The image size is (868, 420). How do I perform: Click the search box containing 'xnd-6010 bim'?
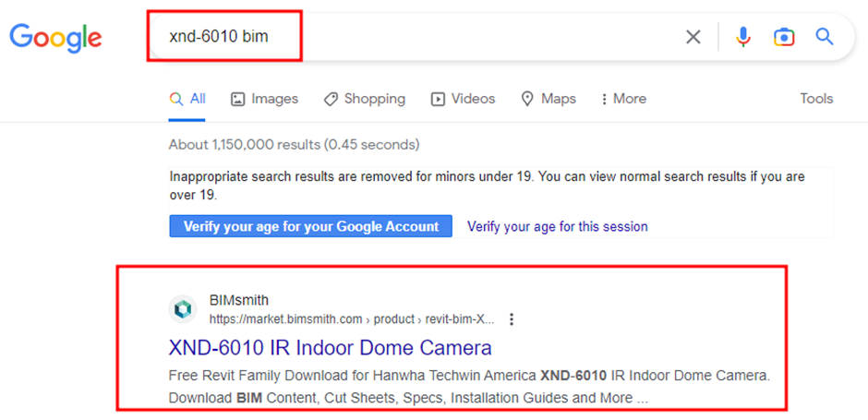coord(416,37)
